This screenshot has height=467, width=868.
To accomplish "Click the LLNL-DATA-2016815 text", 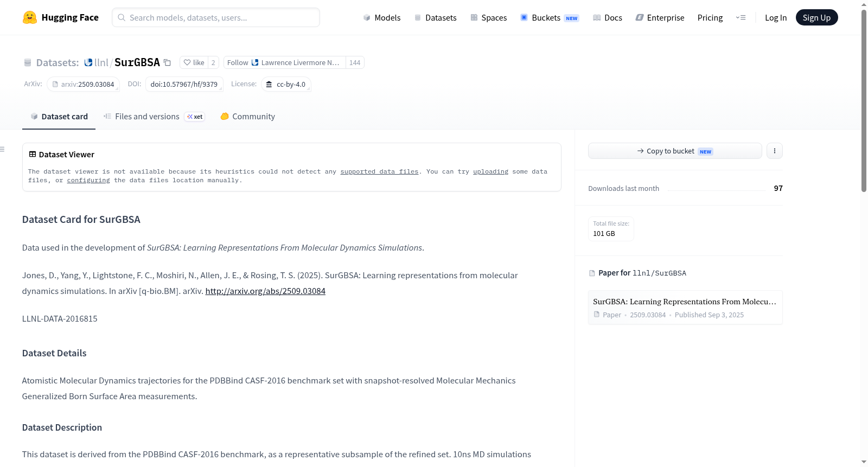I will point(60,319).
